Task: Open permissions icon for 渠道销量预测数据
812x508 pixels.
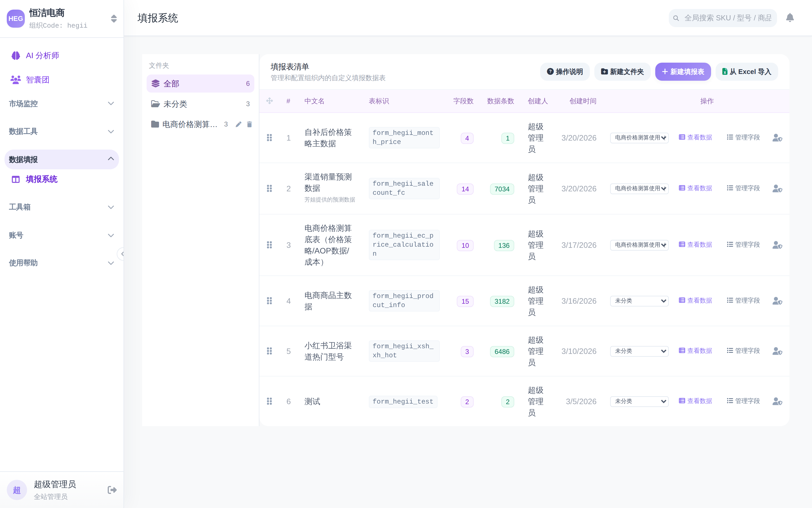Action: click(x=777, y=189)
